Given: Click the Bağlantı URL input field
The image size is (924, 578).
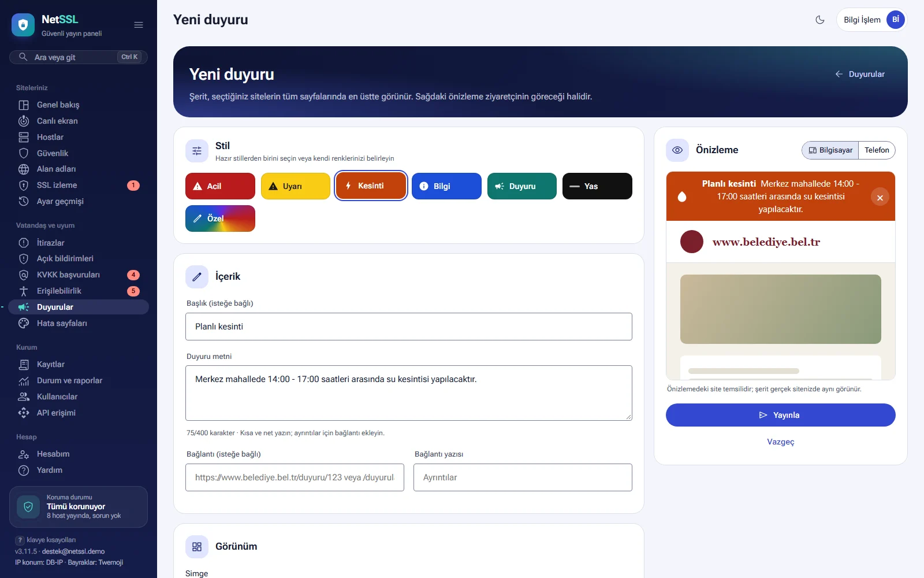Looking at the screenshot, I should (x=295, y=477).
